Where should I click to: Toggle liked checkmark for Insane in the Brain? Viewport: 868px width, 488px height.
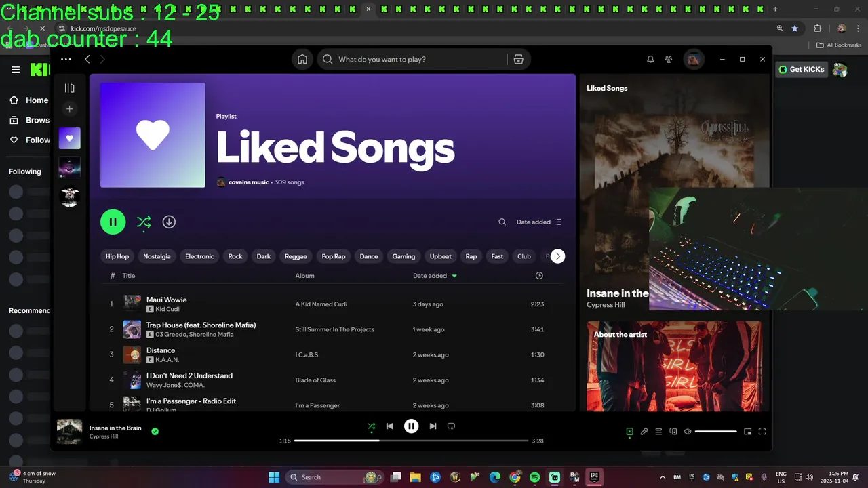pos(155,431)
